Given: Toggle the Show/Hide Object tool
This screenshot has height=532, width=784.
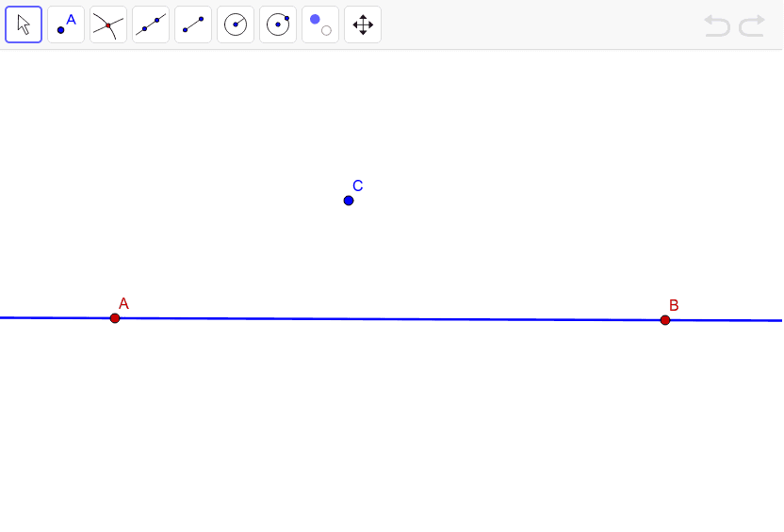Looking at the screenshot, I should [320, 24].
